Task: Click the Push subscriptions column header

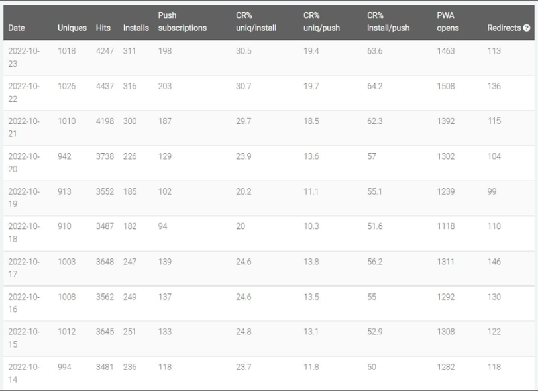Action: click(x=182, y=22)
